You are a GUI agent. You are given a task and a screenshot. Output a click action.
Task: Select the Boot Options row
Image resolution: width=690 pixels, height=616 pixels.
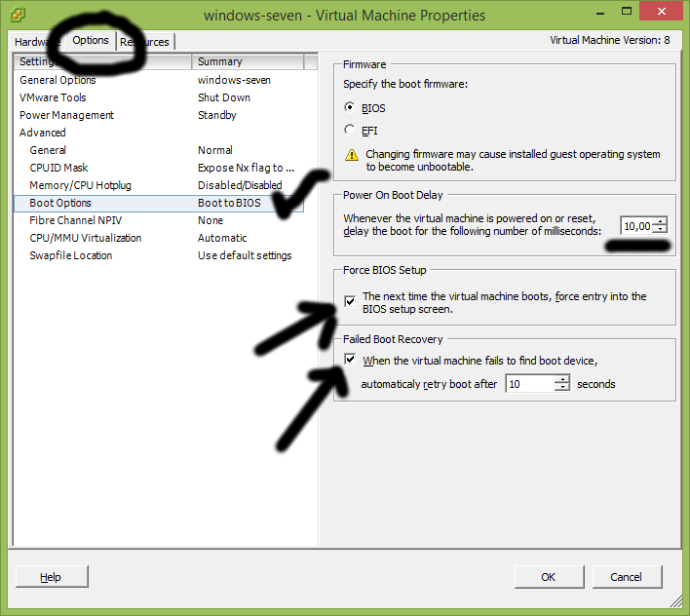tap(159, 204)
